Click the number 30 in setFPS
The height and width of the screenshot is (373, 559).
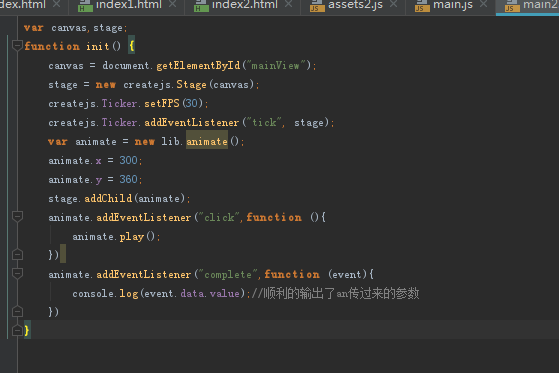[192, 103]
